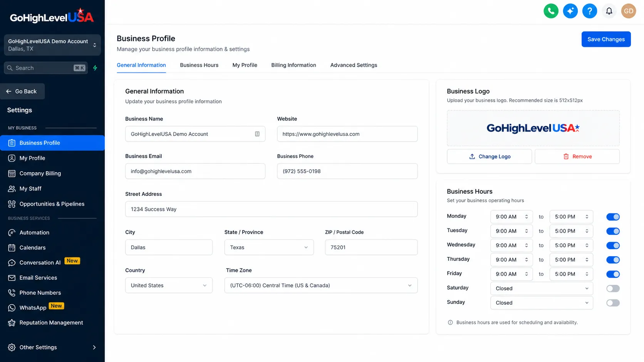Click the Other Settings gear icon
This screenshot has width=644, height=362.
(x=12, y=347)
